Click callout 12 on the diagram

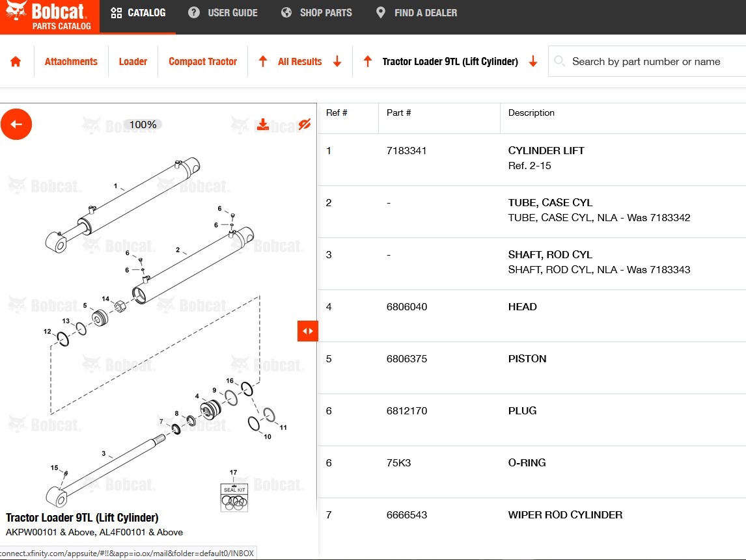point(47,331)
